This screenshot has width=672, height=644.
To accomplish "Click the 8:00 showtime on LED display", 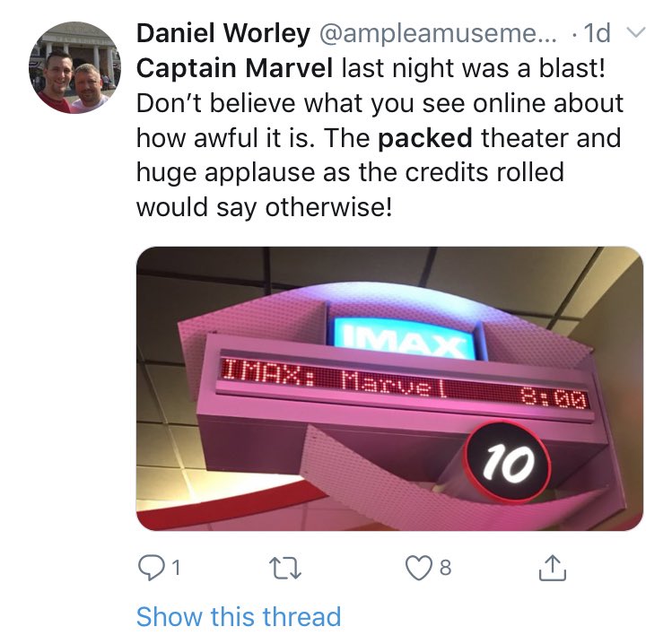I will click(553, 400).
